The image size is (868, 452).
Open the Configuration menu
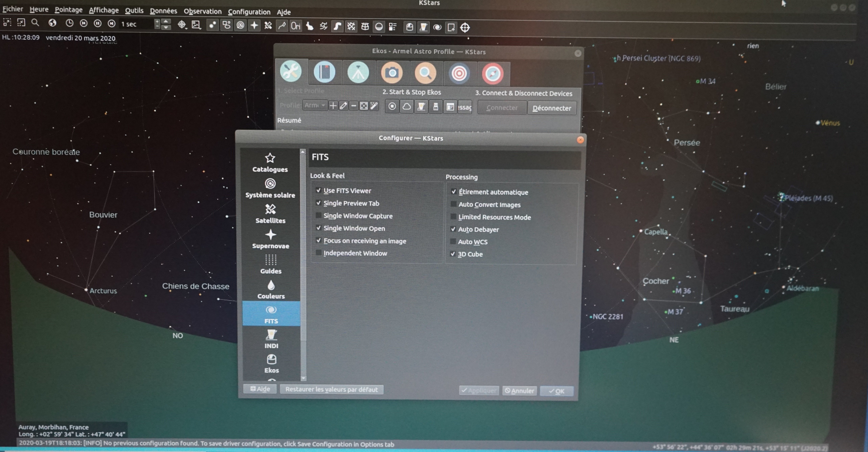tap(249, 12)
